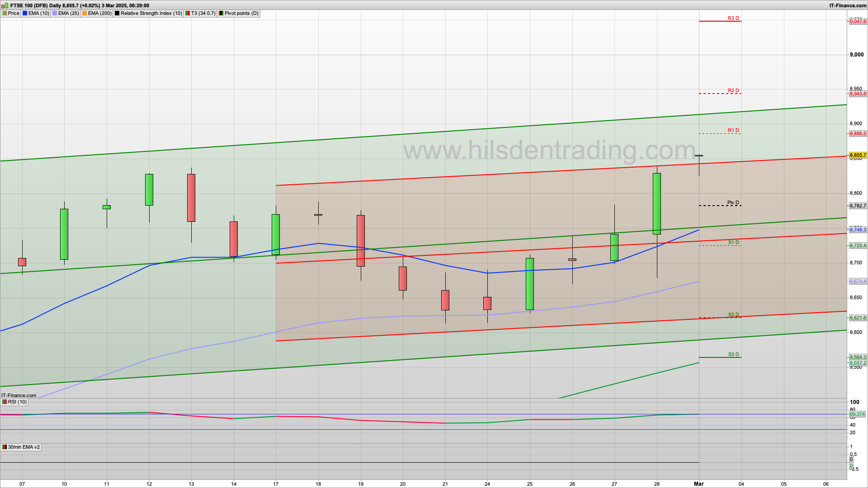Click the large green candle on the 28th

coord(657,204)
